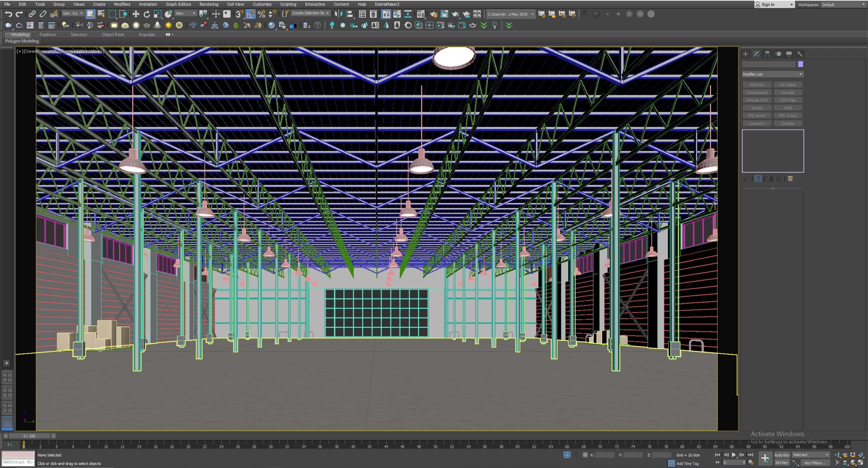
Task: Open the Modify command panel tab
Action: 757,54
